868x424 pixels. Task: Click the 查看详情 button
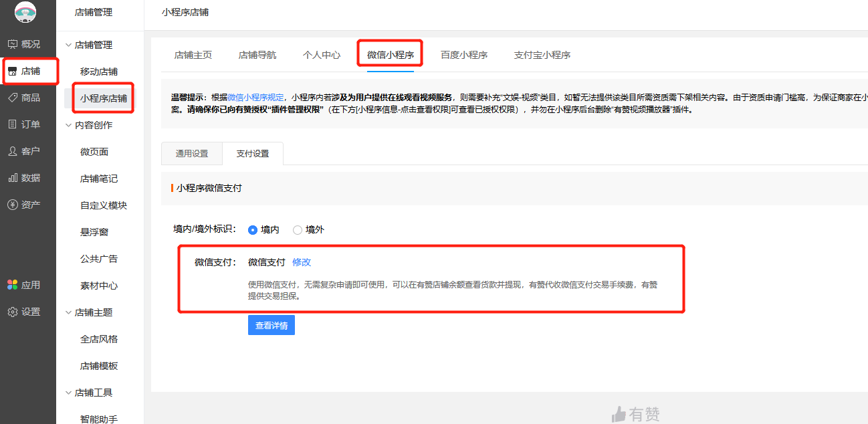pos(272,325)
